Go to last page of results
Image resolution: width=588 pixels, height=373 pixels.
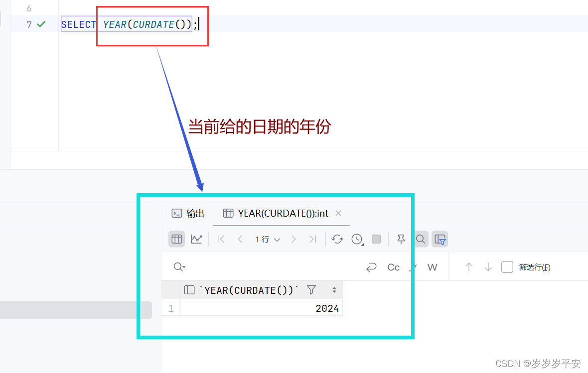313,239
